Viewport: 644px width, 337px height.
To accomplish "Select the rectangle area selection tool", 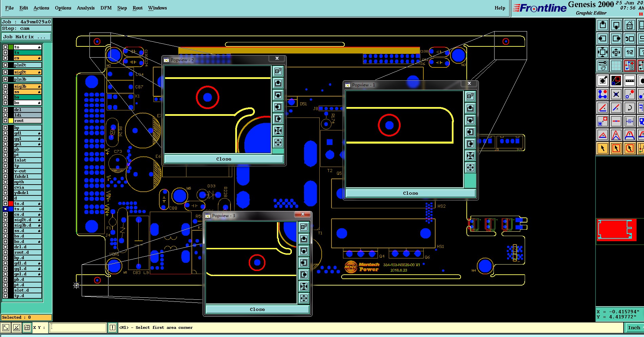I will click(x=616, y=148).
